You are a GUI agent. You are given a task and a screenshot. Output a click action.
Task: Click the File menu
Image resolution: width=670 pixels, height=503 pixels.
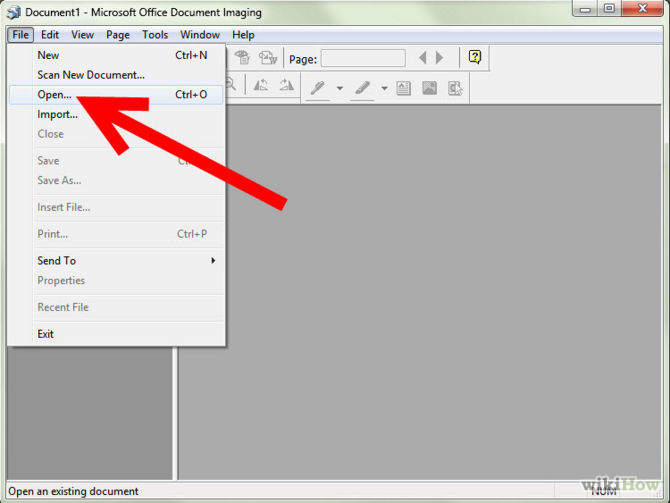point(21,35)
